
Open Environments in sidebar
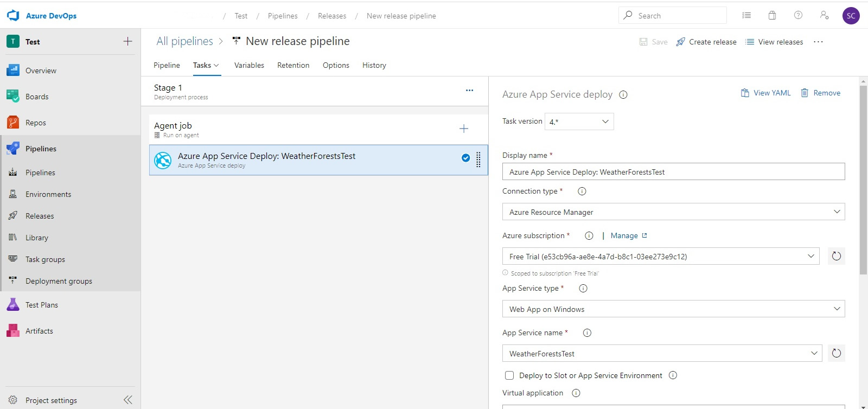point(48,194)
